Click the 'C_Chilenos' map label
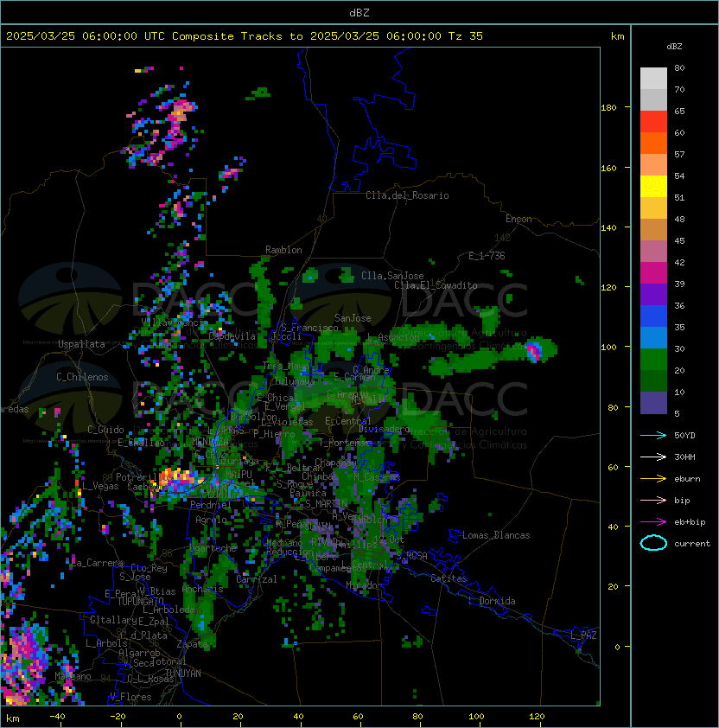The height and width of the screenshot is (728, 719). coord(82,377)
